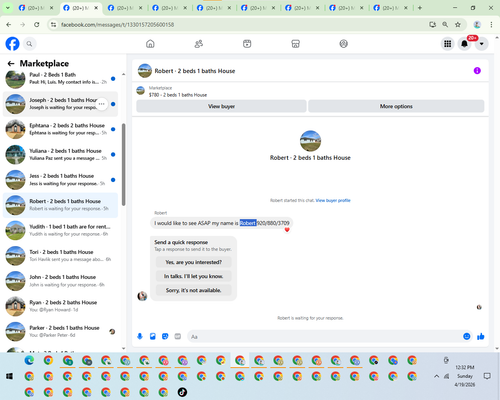This screenshot has width=500, height=400.
Task: Open the Chrome zoom magnifier icon
Action: click(445, 24)
